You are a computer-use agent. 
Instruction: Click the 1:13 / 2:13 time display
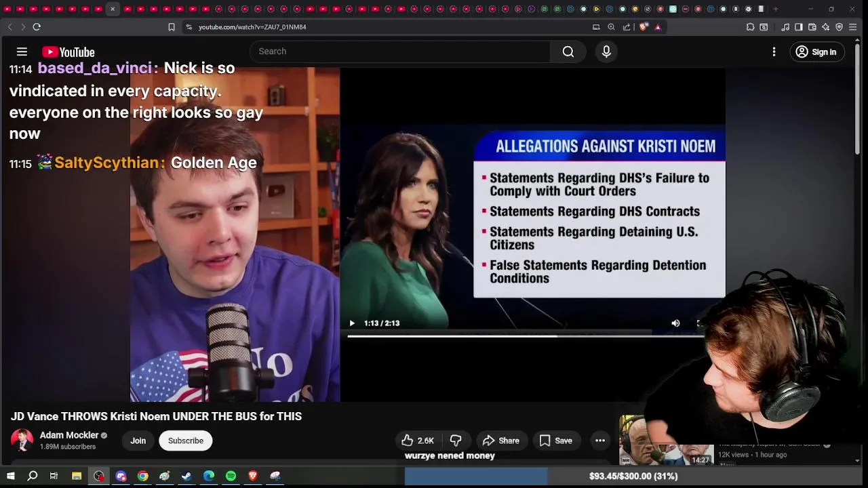[x=382, y=323]
